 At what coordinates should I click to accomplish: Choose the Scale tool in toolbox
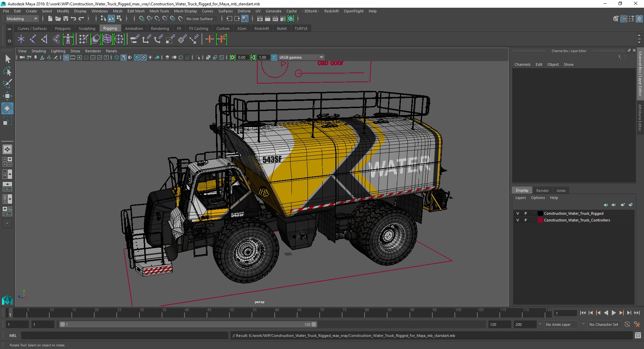point(7,121)
